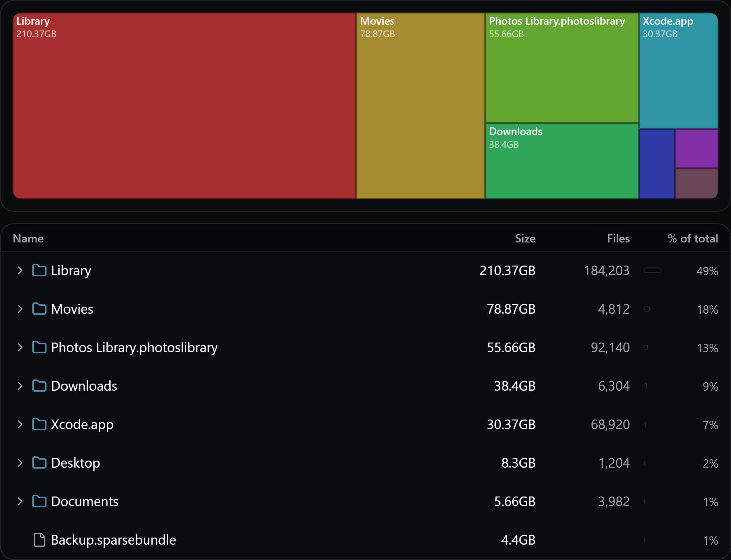The height and width of the screenshot is (560, 731).
Task: Select the dark blue unlabeled treemap block
Action: [657, 164]
